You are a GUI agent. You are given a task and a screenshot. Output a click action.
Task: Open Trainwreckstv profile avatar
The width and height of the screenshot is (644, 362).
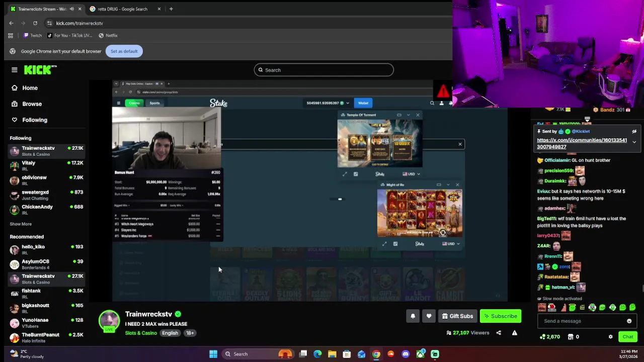tap(109, 321)
